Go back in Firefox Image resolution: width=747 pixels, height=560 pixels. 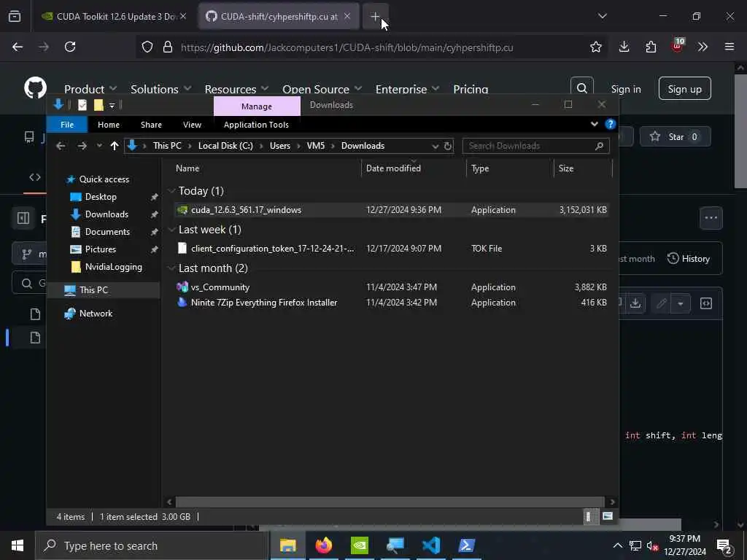[x=18, y=47]
